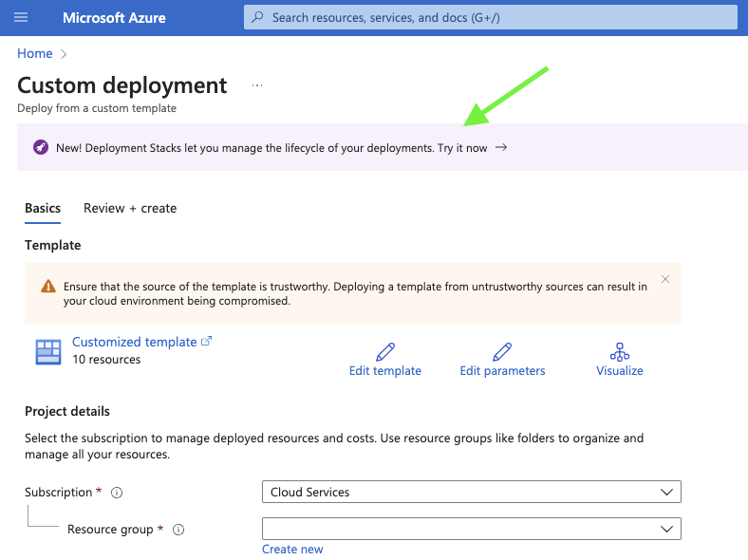The width and height of the screenshot is (748, 560).
Task: Switch to the Review + create tab
Action: tap(130, 209)
